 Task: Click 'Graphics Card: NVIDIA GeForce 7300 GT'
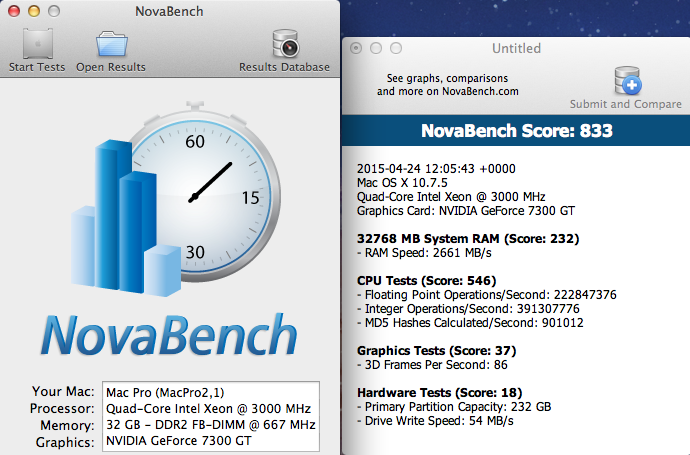[466, 211]
